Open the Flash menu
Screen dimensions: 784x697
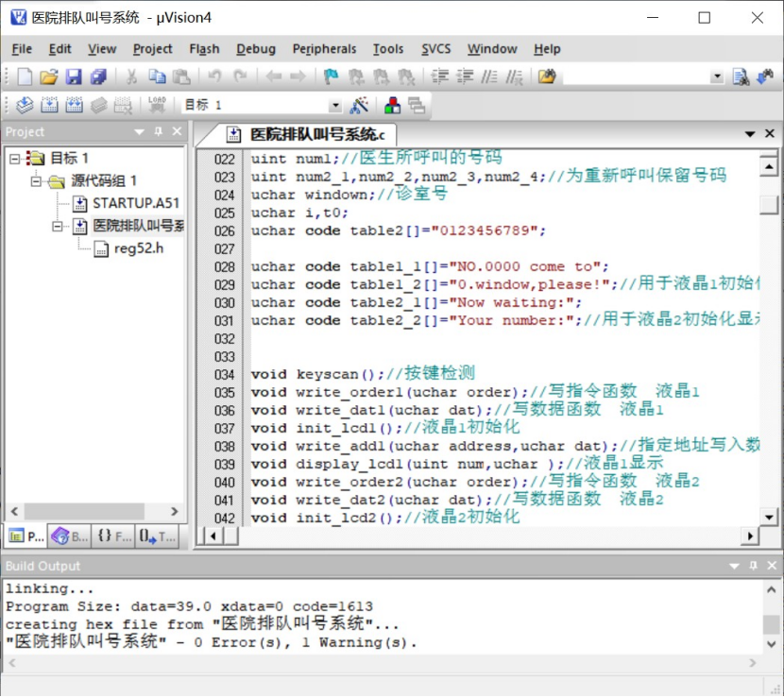click(204, 49)
